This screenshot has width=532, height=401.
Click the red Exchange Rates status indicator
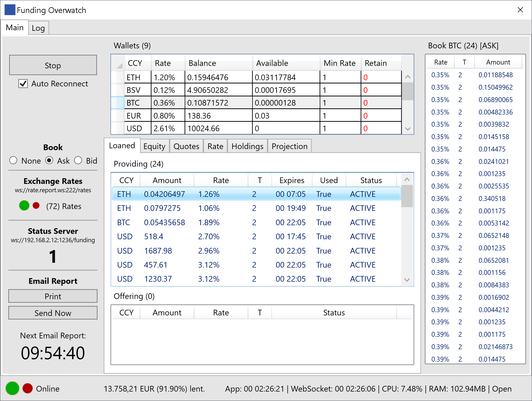tap(36, 205)
